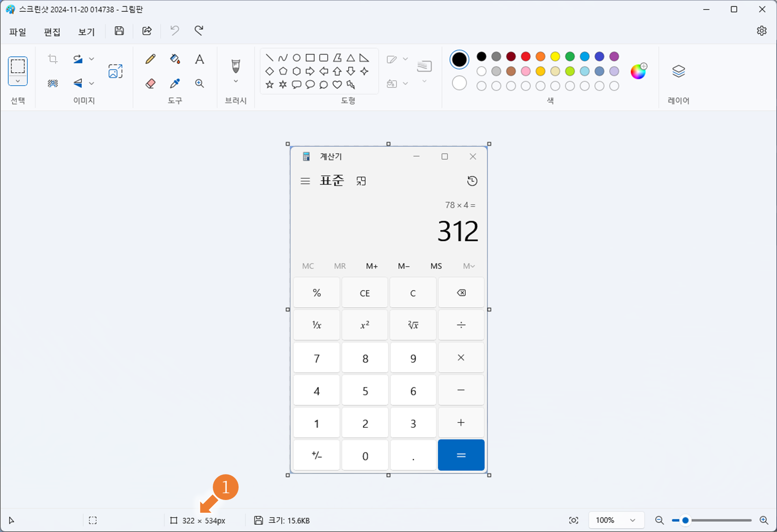The width and height of the screenshot is (777, 532).
Task: Click the Share icon
Action: point(147,31)
